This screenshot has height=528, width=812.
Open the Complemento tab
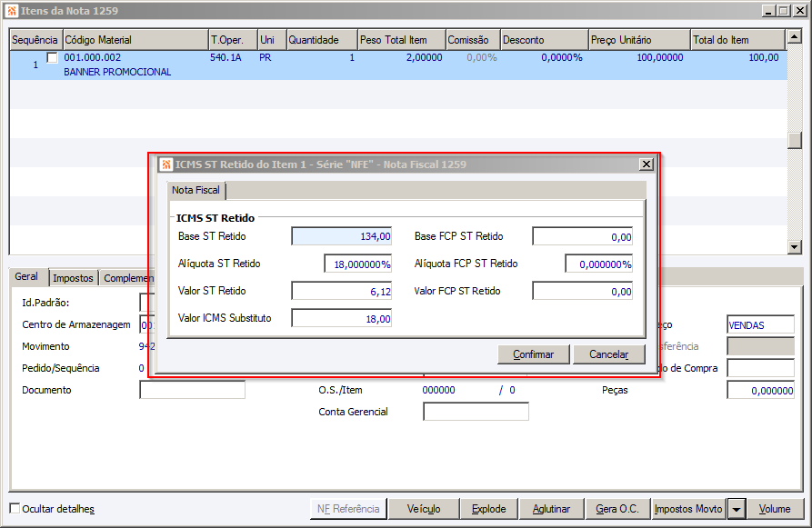[x=127, y=278]
